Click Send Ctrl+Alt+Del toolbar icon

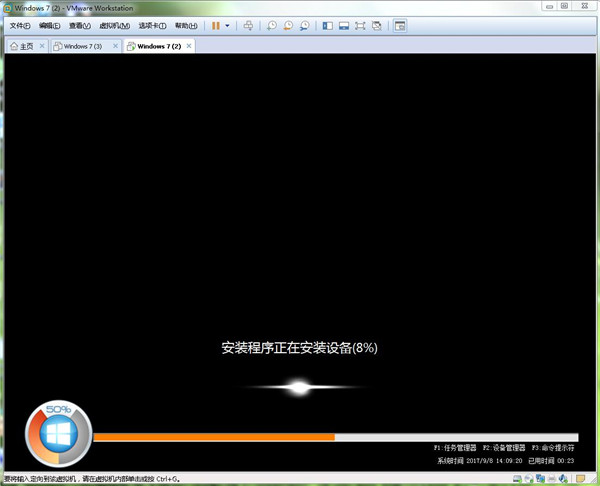click(248, 26)
